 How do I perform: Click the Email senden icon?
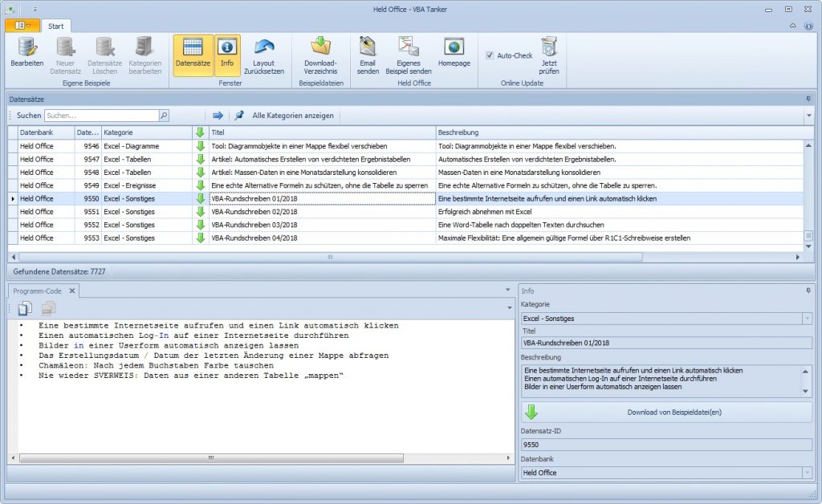pos(366,55)
